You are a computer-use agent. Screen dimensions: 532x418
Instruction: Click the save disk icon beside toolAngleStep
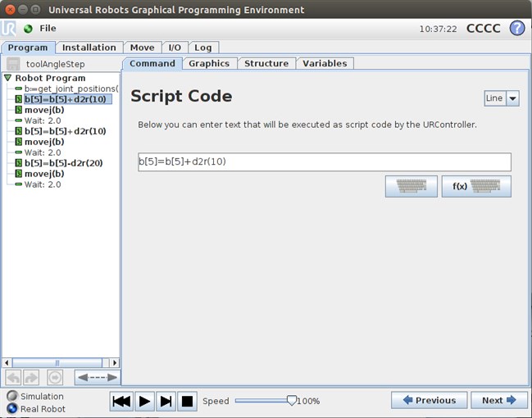click(13, 64)
